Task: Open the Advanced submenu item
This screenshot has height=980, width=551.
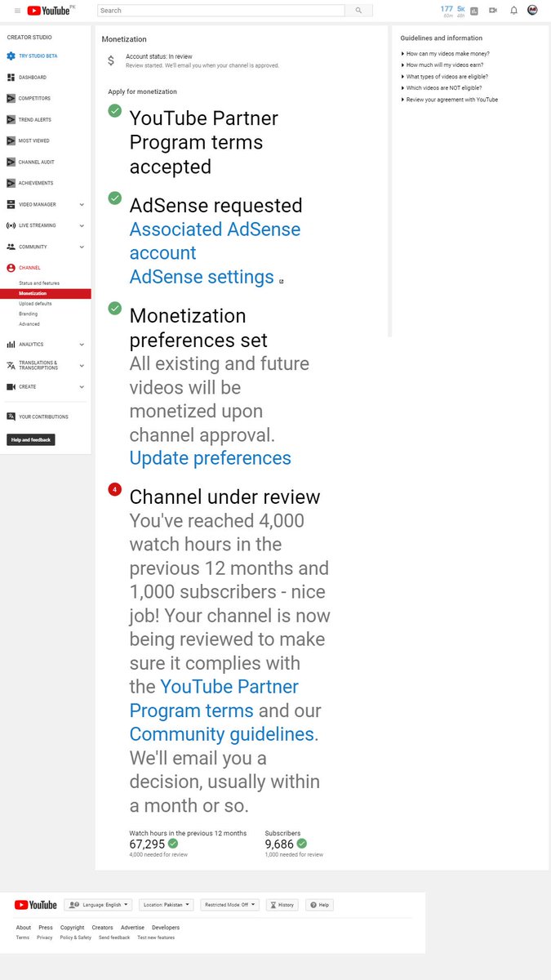Action: click(29, 324)
